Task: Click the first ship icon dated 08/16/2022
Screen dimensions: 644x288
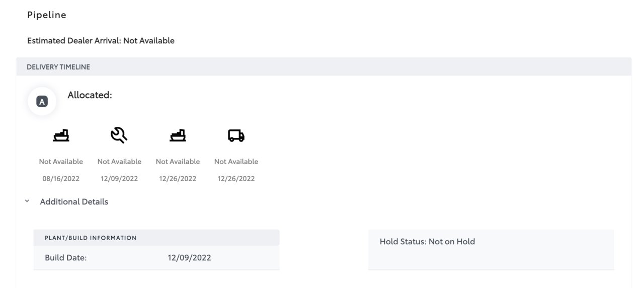Action: 61,135
